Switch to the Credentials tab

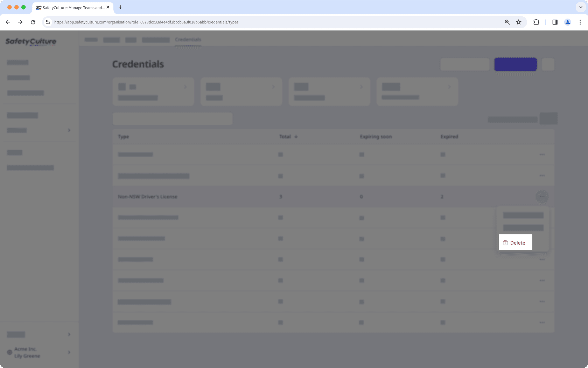pyautogui.click(x=188, y=40)
